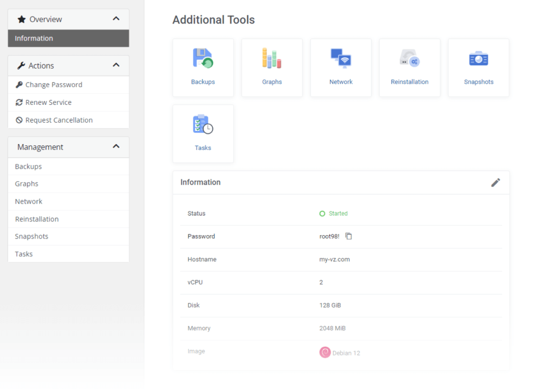
Task: Click the wrench icon beside Actions
Action: tap(21, 66)
